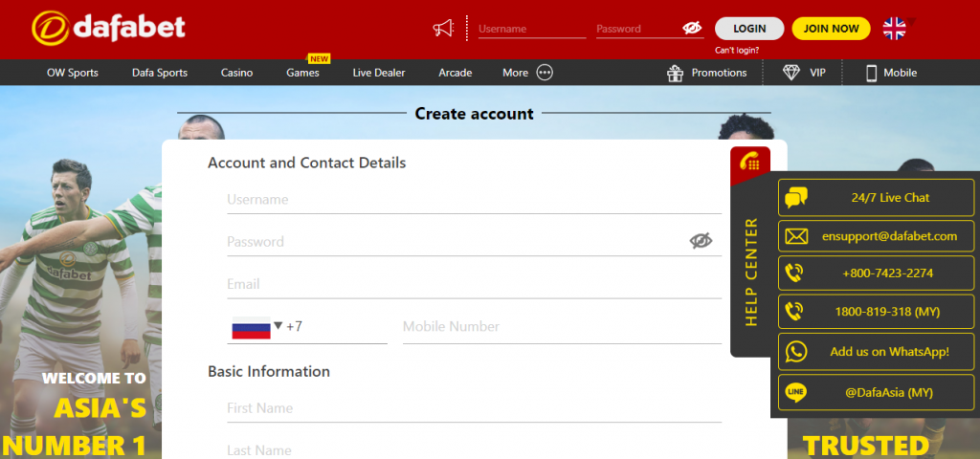The height and width of the screenshot is (459, 980).
Task: Click the WhatsApp icon
Action: [796, 352]
